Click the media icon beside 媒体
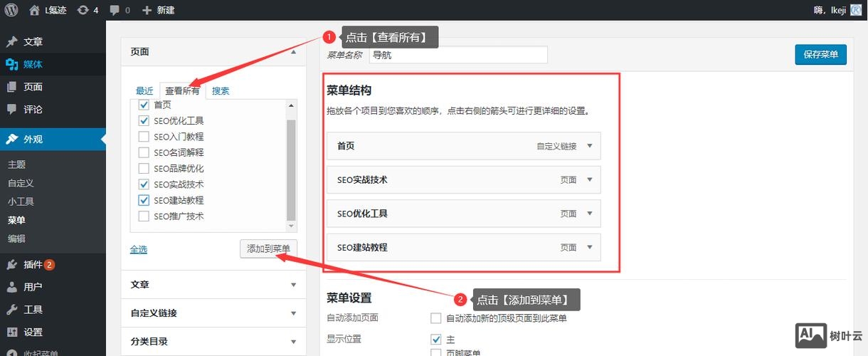868x356 pixels. pyautogui.click(x=11, y=64)
